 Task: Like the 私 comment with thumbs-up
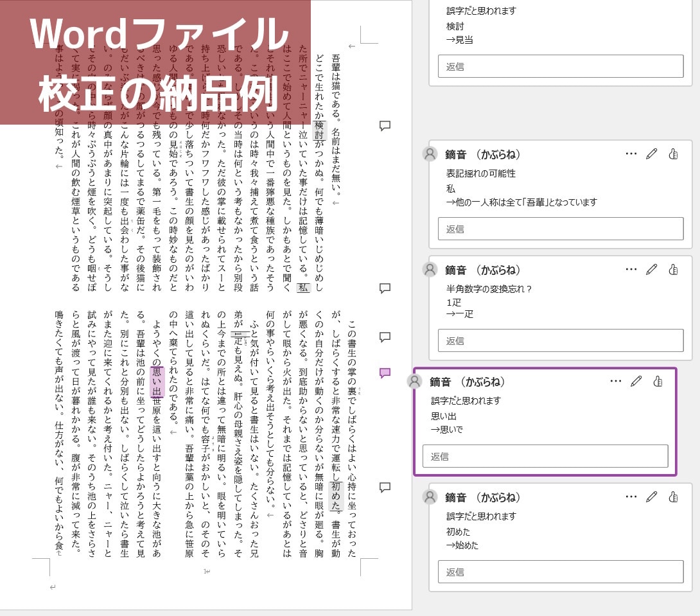point(673,154)
